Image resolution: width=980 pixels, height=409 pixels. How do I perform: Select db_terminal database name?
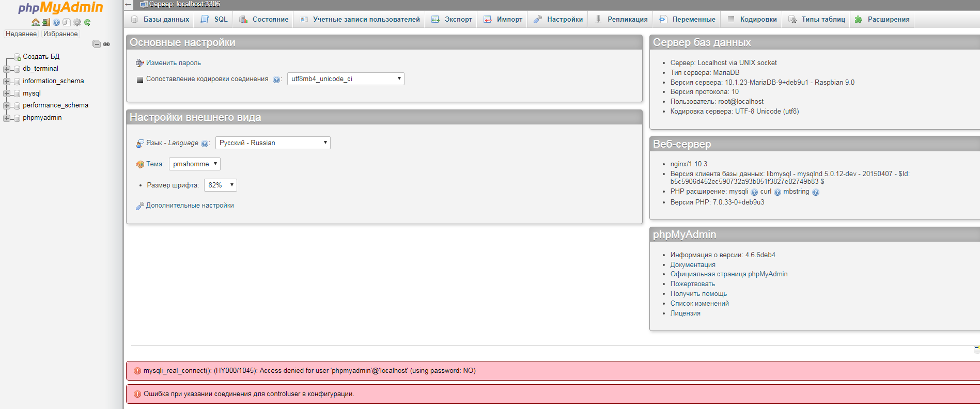point(40,68)
